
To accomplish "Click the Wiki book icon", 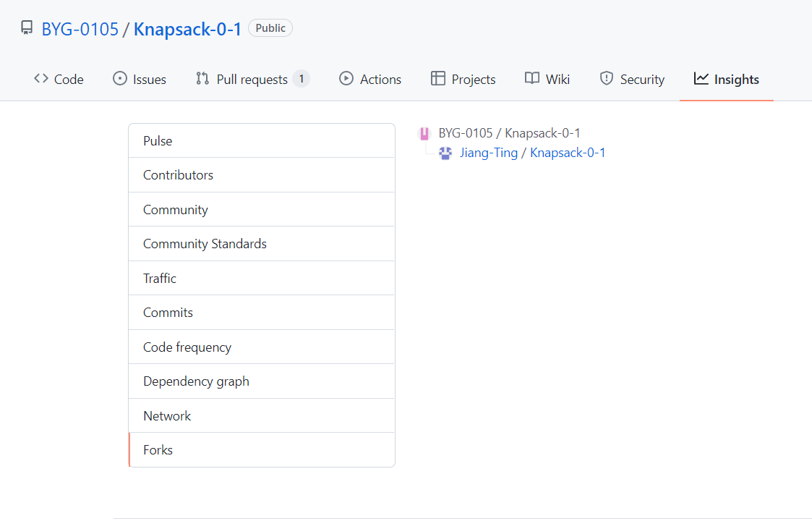I will coord(532,79).
